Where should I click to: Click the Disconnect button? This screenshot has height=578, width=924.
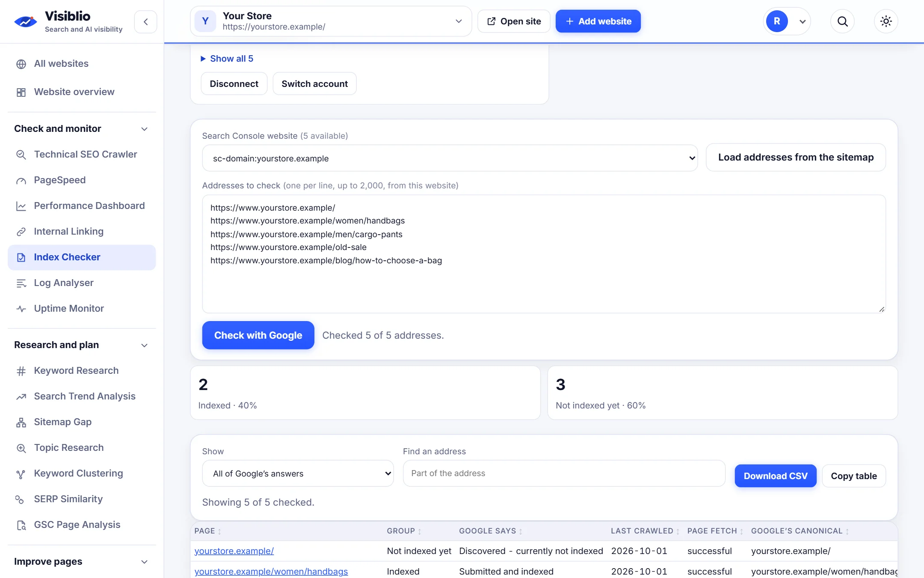(x=234, y=84)
